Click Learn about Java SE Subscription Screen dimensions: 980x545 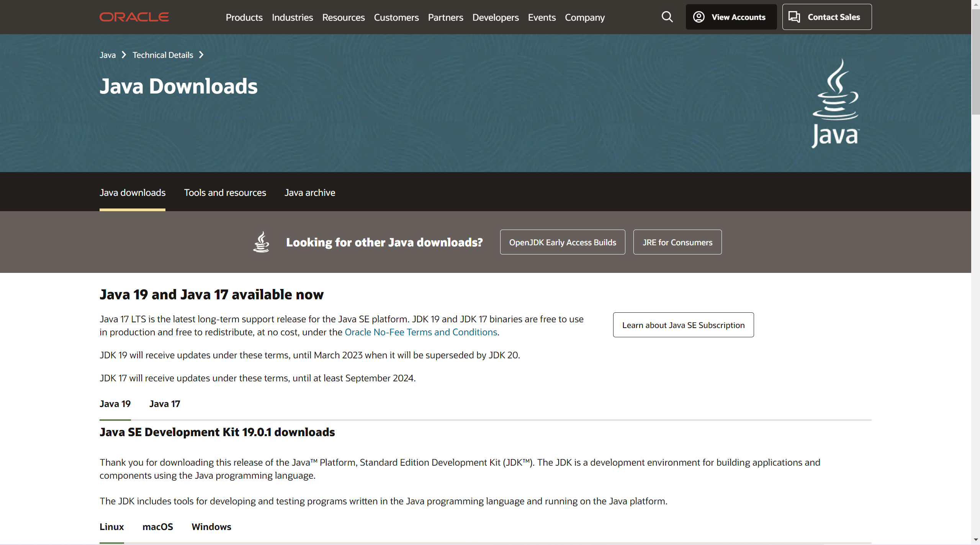pos(683,325)
